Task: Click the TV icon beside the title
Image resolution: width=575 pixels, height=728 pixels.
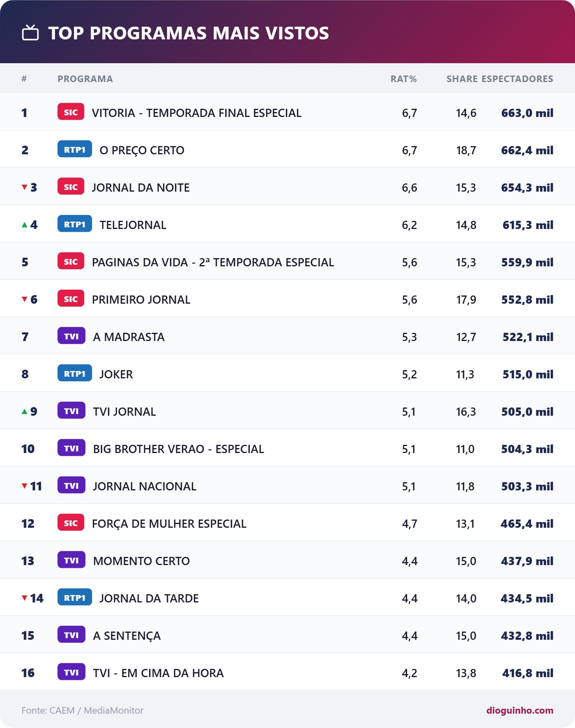Action: [x=30, y=33]
